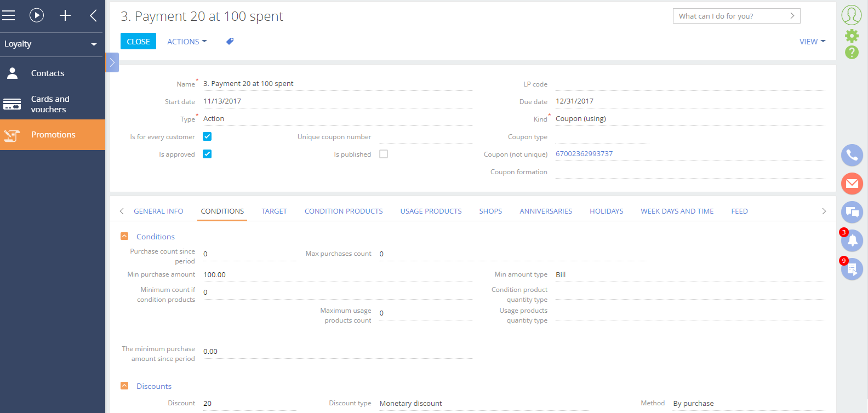
Task: Expand the collapsed sidebar toggle arrow
Action: [112, 62]
